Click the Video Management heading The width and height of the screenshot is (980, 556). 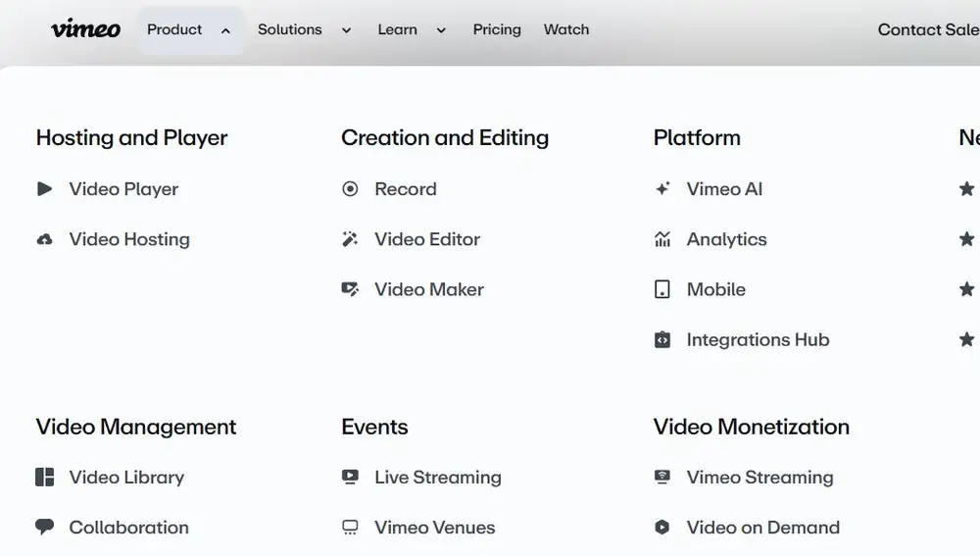136,427
